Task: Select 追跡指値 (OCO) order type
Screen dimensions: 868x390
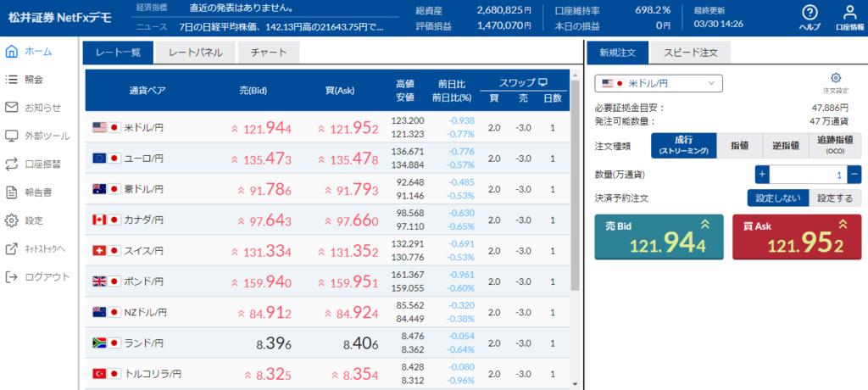Action: [x=835, y=146]
